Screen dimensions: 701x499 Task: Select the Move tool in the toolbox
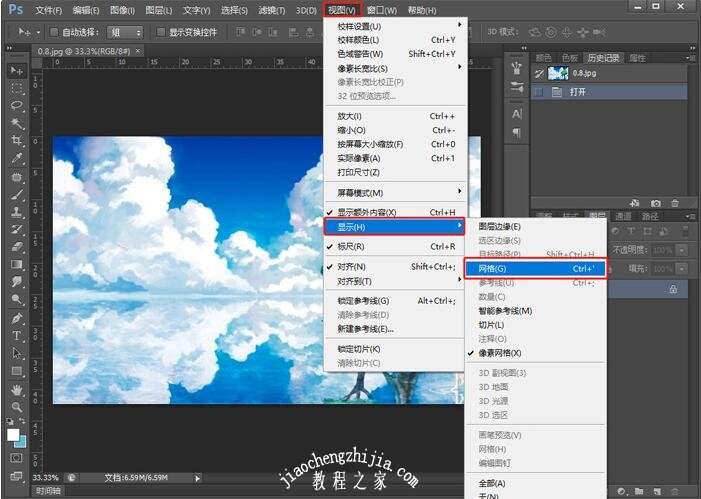coord(17,71)
